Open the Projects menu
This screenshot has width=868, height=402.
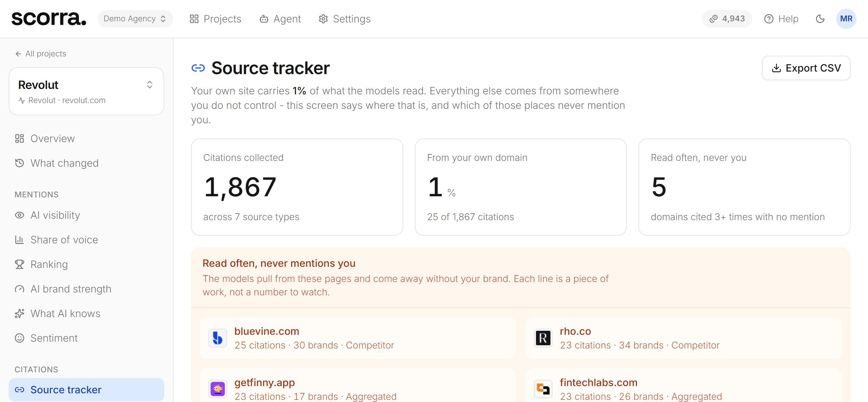(x=215, y=19)
